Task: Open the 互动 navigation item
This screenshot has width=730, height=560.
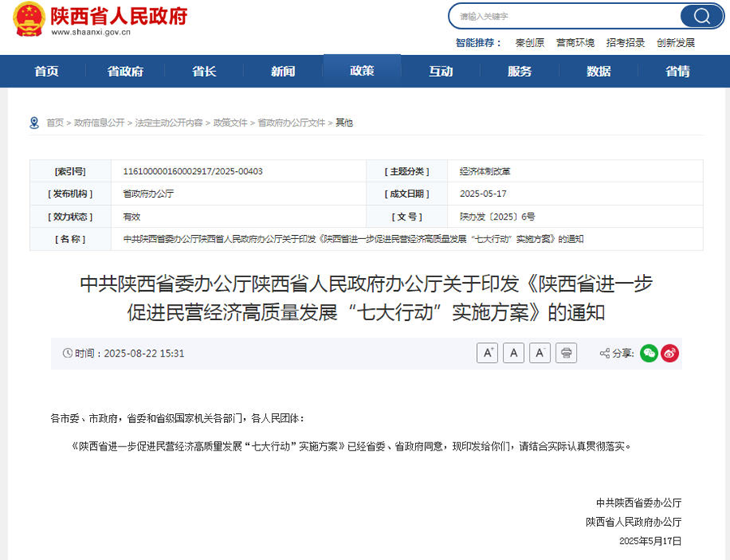Action: pos(440,71)
